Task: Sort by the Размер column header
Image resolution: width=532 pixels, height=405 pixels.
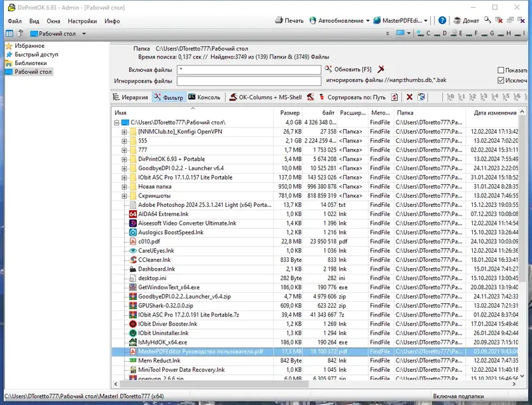Action: [x=288, y=112]
